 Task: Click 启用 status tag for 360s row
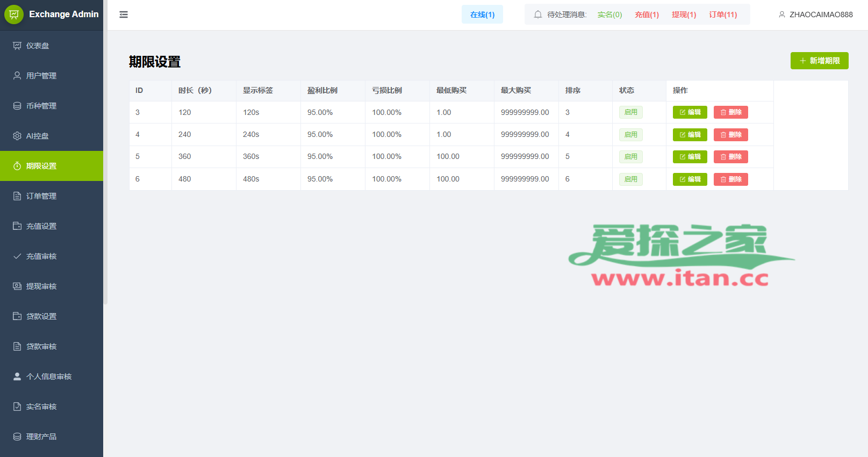[x=630, y=157]
